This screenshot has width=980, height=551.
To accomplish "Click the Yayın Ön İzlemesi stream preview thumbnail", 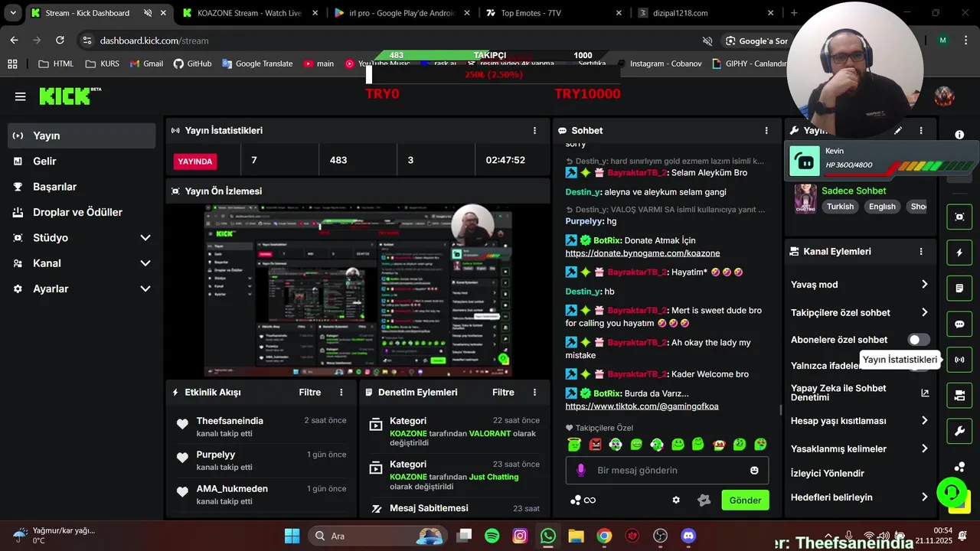I will click(x=358, y=291).
